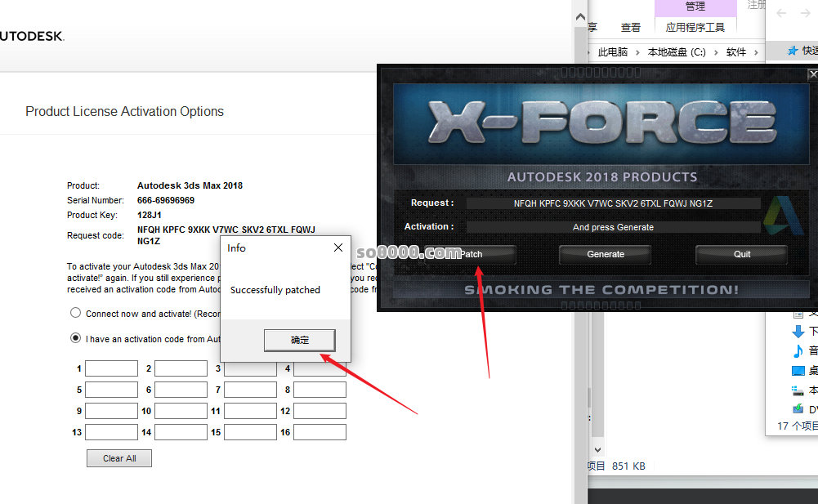Viewport: 818px width, 504px height.
Task: Click activation code input field 1
Action: click(111, 368)
